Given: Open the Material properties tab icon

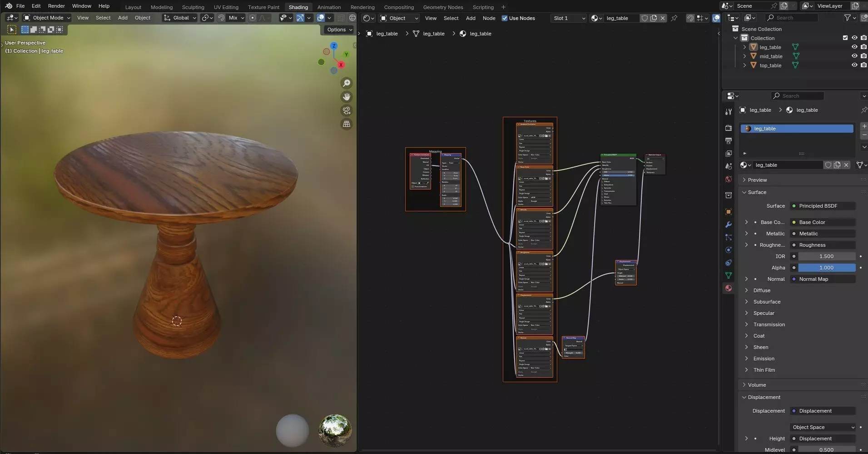Looking at the screenshot, I should [729, 288].
